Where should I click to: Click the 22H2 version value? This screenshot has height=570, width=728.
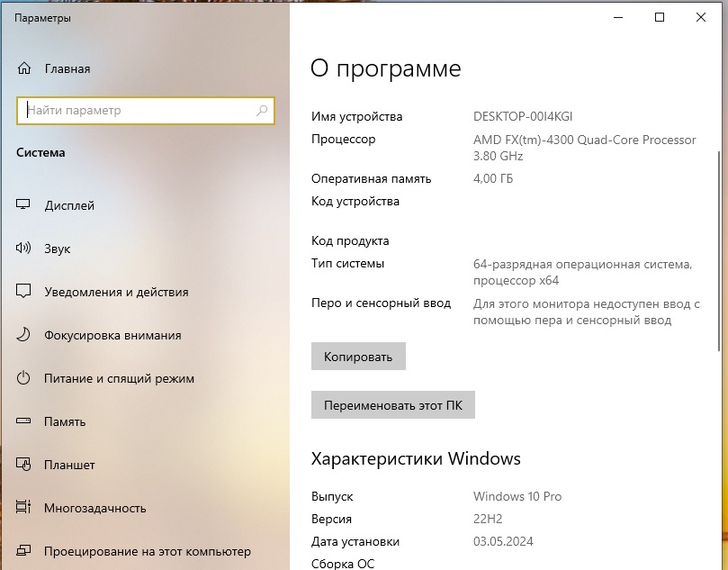click(x=488, y=519)
